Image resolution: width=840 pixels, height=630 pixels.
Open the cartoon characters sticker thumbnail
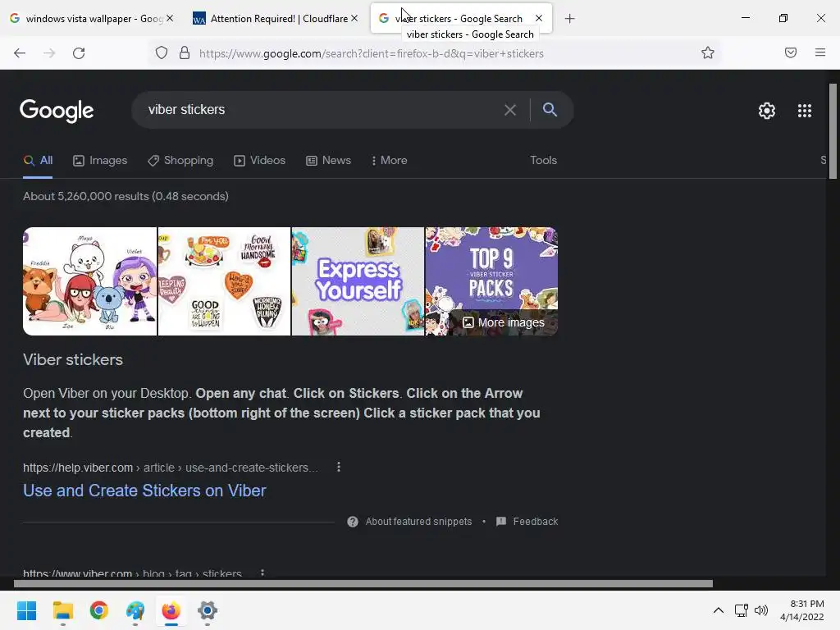(90, 281)
